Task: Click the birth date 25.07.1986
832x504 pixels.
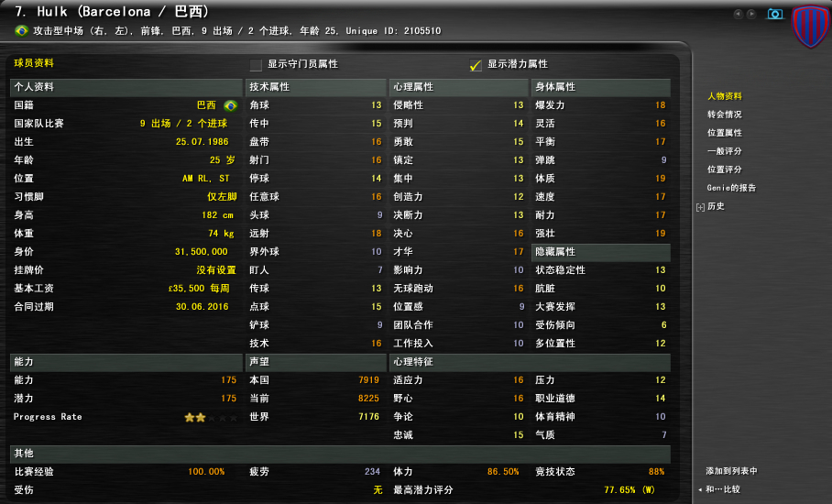Action: tap(203, 142)
